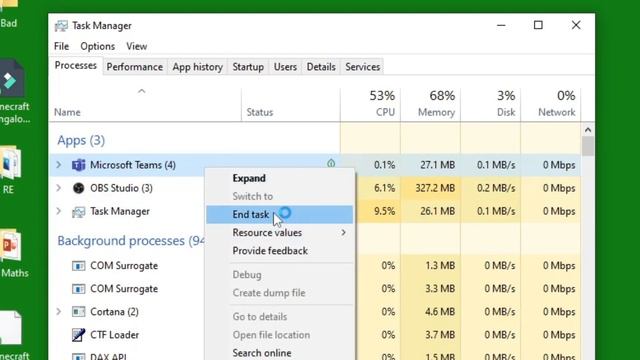Select the OBS Studio (3) row text
This screenshot has height=360, width=640.
[x=121, y=188]
